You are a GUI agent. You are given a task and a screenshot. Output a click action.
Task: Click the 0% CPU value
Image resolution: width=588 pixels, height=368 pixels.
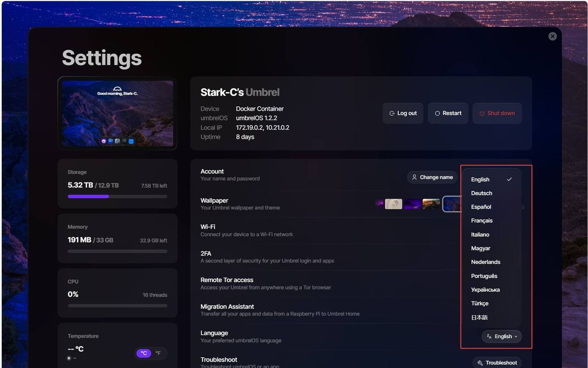(x=73, y=295)
